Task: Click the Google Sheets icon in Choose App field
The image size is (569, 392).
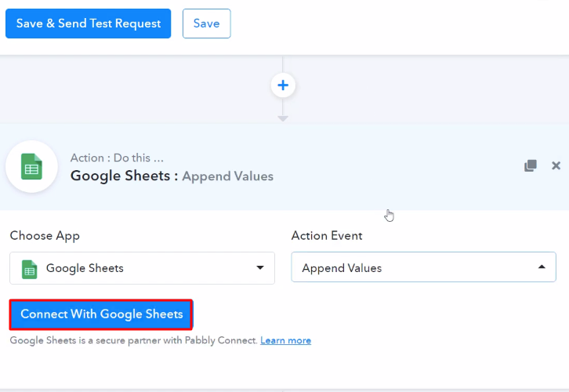Action: (x=30, y=269)
